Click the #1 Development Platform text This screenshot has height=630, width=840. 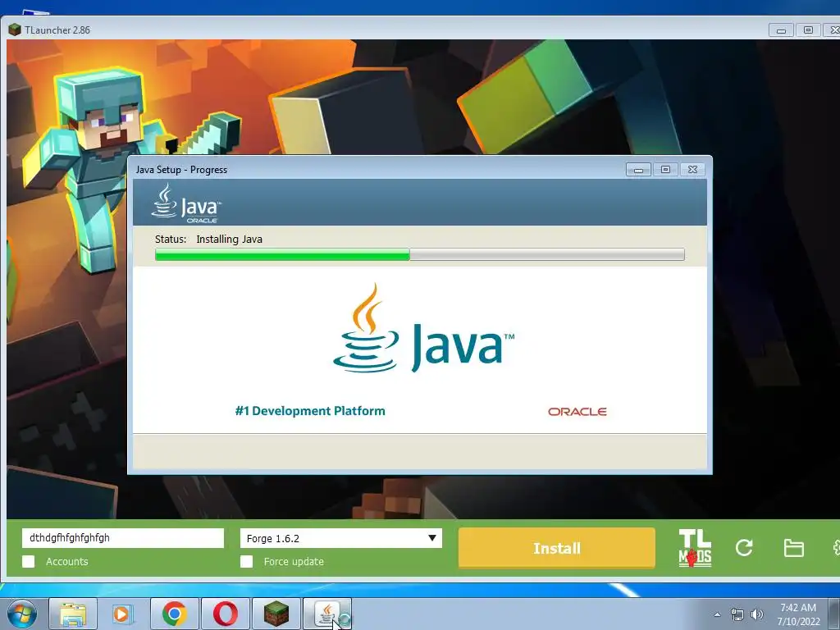tap(310, 411)
